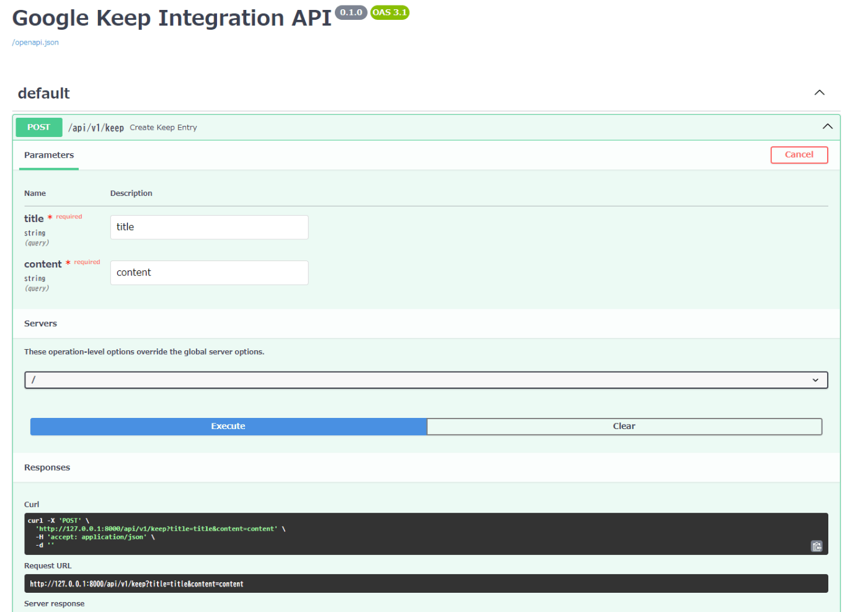
Task: Click the Clear button
Action: [624, 427]
